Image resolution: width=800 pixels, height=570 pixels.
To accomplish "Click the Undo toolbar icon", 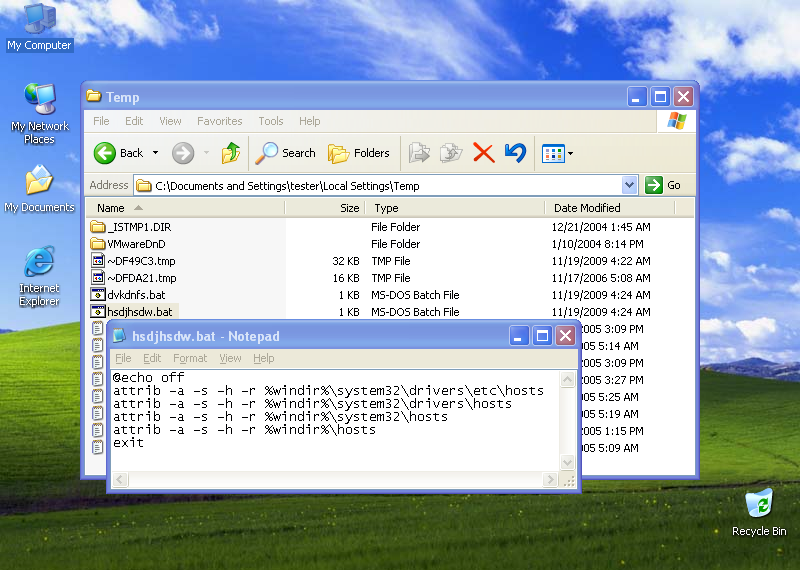I will click(515, 153).
